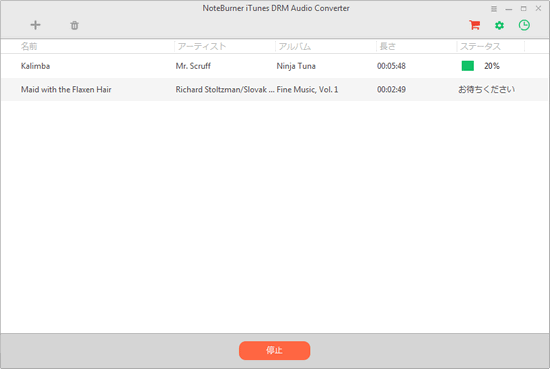Open the hamburger menu in title bar
Image resolution: width=550 pixels, height=369 pixels.
tap(494, 9)
